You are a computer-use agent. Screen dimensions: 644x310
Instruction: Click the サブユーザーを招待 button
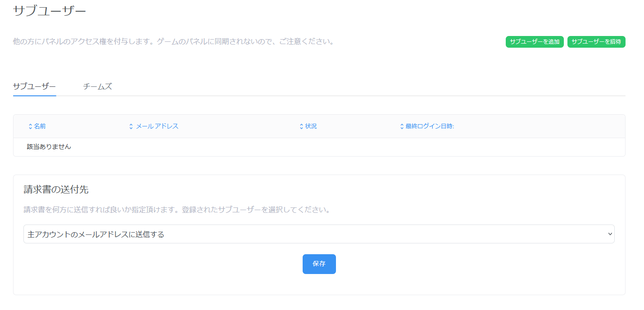click(596, 41)
